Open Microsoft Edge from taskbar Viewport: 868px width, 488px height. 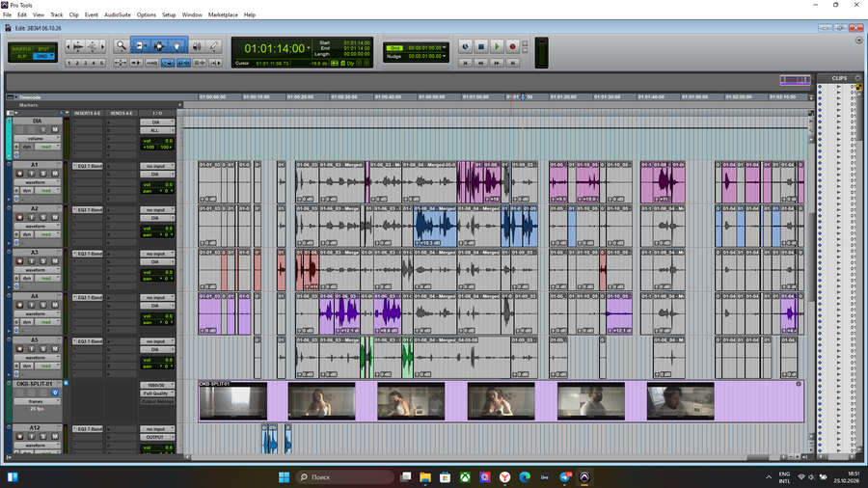coord(525,477)
